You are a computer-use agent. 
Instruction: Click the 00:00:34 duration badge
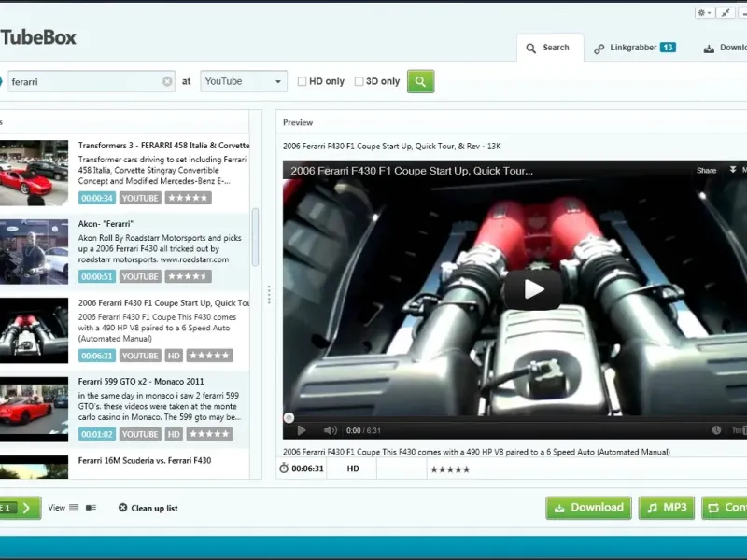coord(97,198)
